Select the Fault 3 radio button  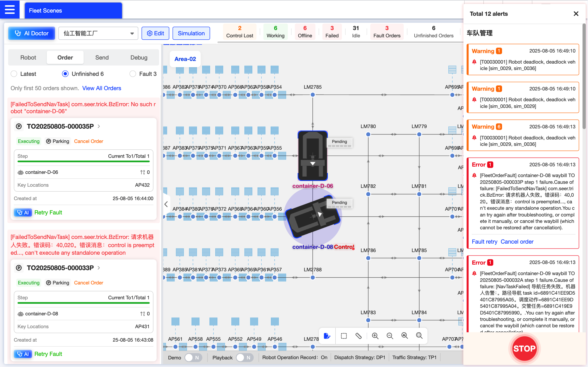pyautogui.click(x=133, y=74)
